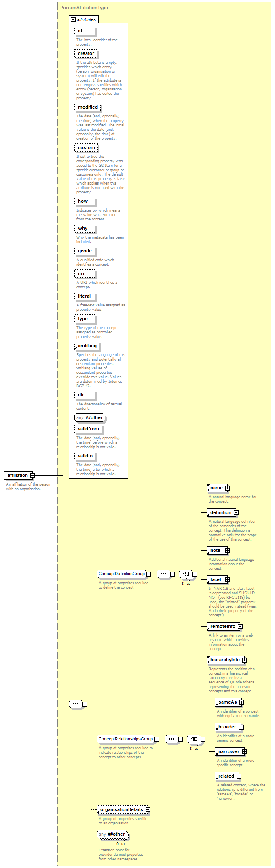Click the remoteInfo element box
Screen dimensions: 275x868
222,627
